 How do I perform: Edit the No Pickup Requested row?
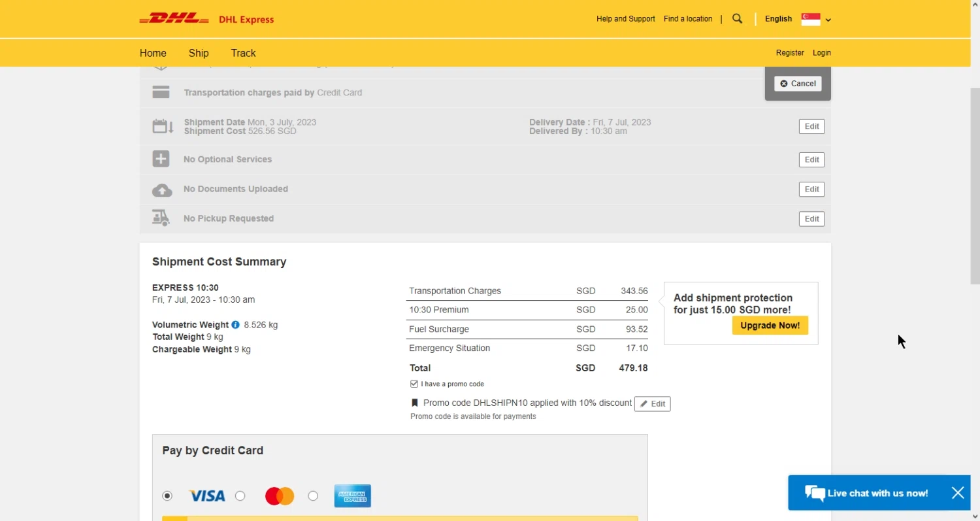[x=811, y=219]
